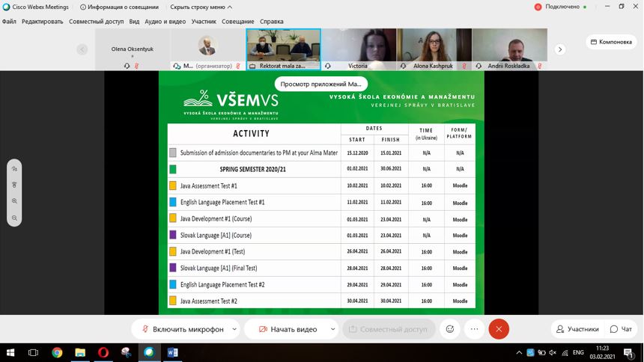Open the Аудио и видео menu
644x362 pixels.
pos(165,22)
